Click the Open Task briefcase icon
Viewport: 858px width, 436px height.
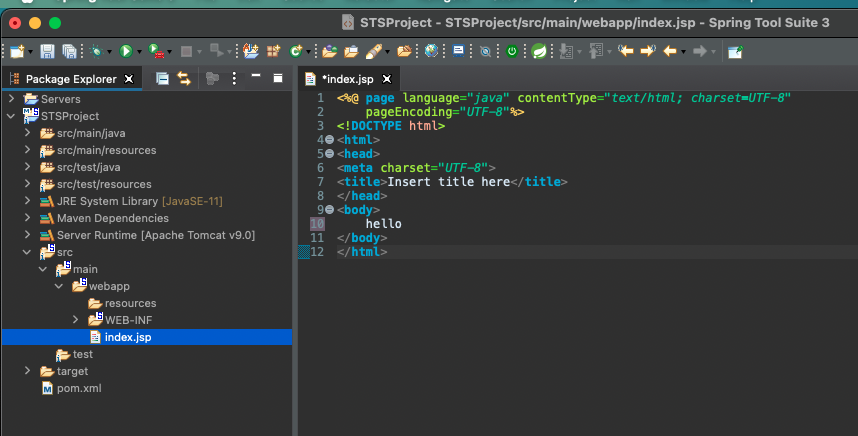[x=351, y=51]
